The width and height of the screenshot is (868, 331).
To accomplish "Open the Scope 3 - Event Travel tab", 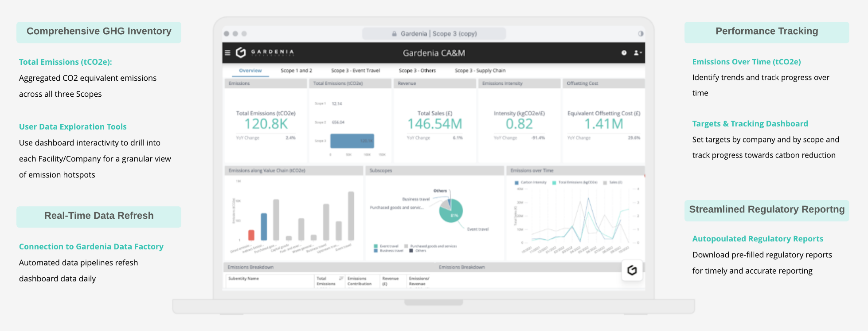I will point(356,71).
